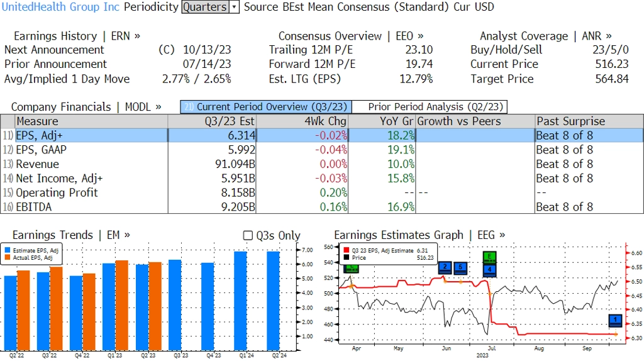
Task: Click the Q3'23 estimate bar in Earnings Trends
Action: click(x=175, y=305)
